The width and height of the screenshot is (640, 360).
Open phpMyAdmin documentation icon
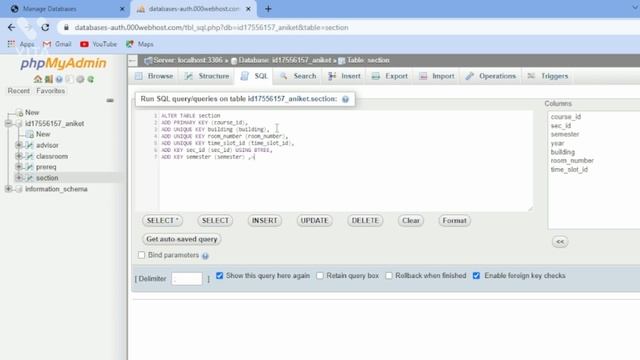pos(59,79)
